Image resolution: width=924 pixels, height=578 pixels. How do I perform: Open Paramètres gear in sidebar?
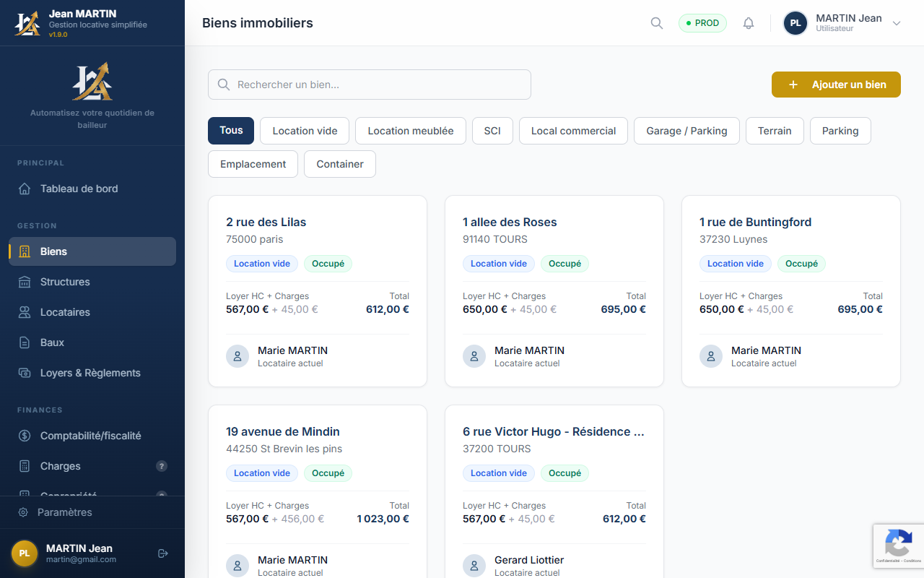[x=23, y=512]
